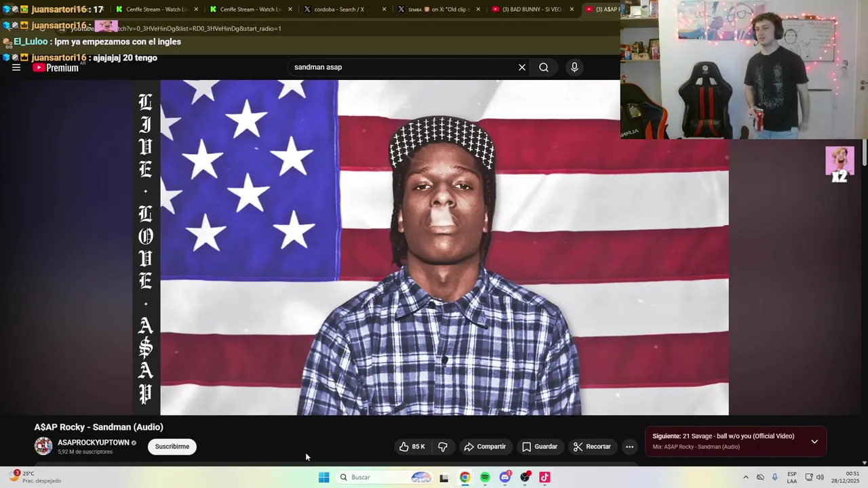Open next video 21 Savage ball w/o you
The width and height of the screenshot is (868, 488).
724,436
